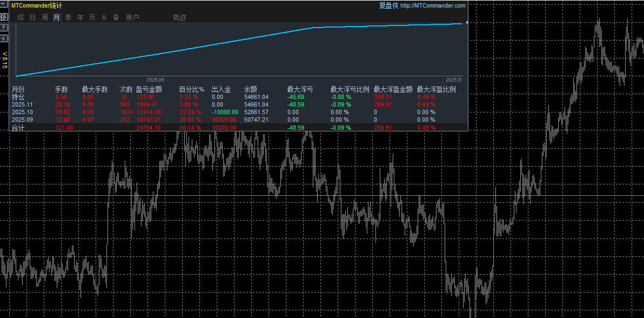Click the 次数 column header
The width and height of the screenshot is (644, 318).
click(126, 89)
